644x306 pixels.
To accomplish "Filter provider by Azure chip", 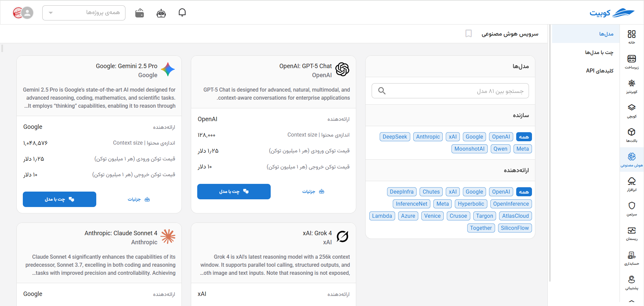I will (x=408, y=216).
